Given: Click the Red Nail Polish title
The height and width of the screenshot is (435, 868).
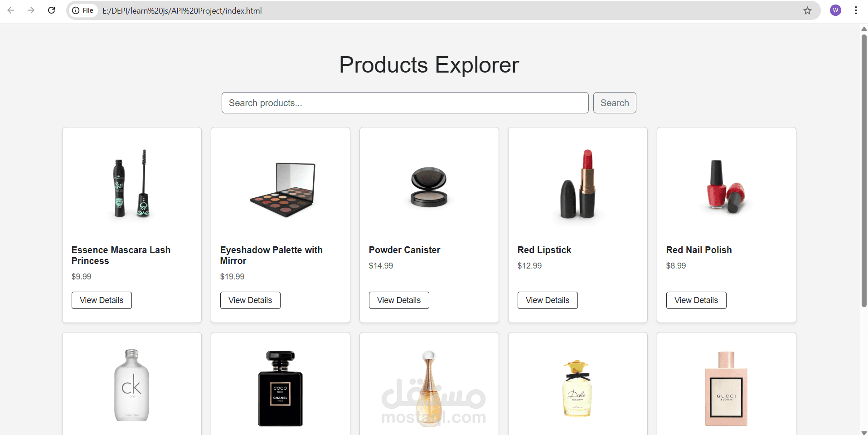Looking at the screenshot, I should (x=699, y=250).
